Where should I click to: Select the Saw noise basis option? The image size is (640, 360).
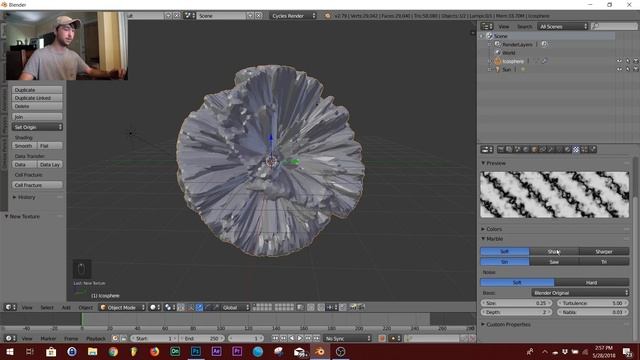pos(554,262)
